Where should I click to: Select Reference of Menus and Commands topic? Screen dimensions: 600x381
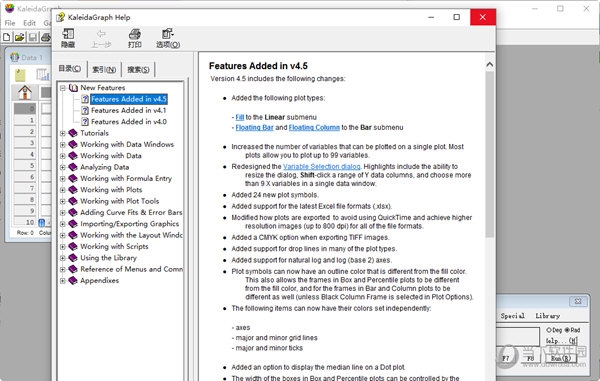[x=131, y=269]
